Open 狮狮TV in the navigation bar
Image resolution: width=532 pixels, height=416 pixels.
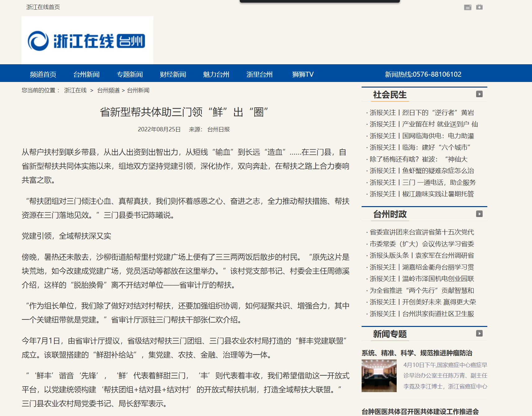(303, 75)
